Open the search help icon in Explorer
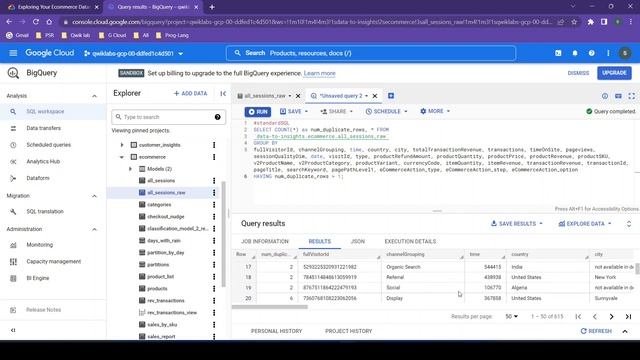Screen dimensions: 640x360 [218, 117]
